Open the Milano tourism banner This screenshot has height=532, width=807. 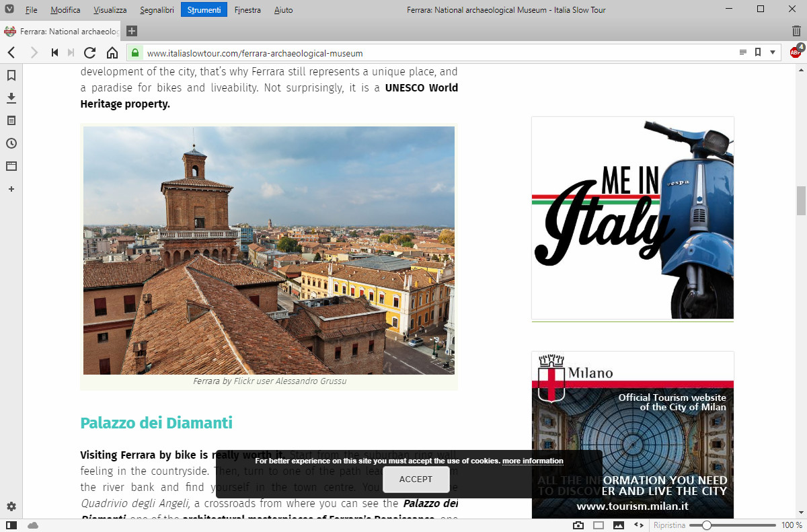(633, 435)
